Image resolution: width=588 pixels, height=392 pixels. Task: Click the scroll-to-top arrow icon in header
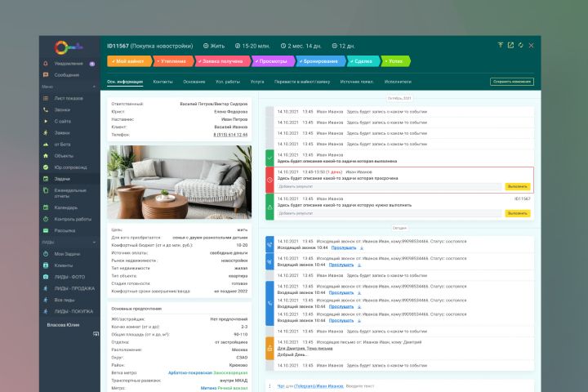tap(501, 45)
